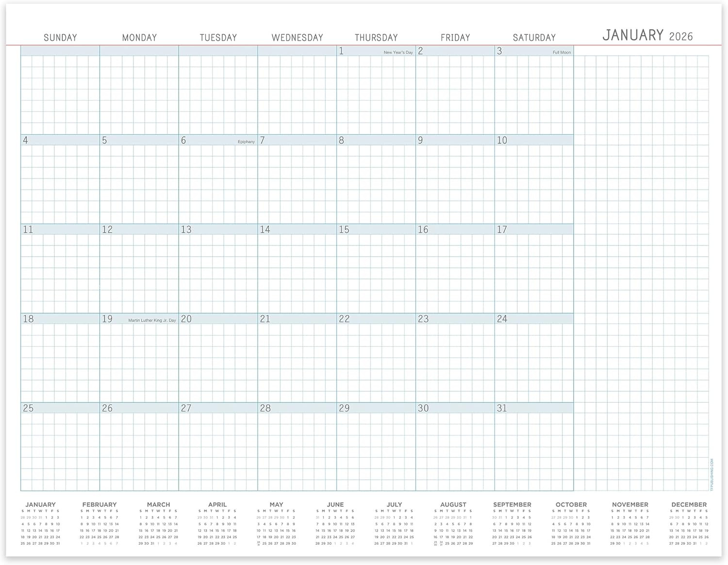Click the WEDNESDAY column header
This screenshot has width=728, height=565.
tap(298, 37)
